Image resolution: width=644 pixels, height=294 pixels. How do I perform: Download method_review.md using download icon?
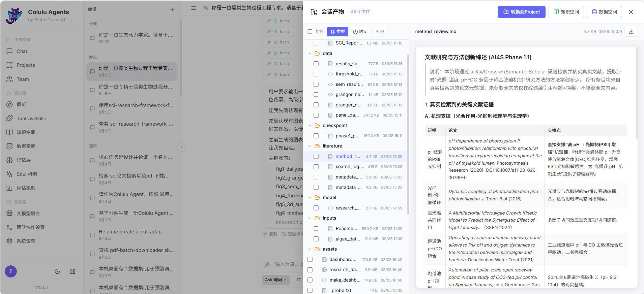pos(631,31)
